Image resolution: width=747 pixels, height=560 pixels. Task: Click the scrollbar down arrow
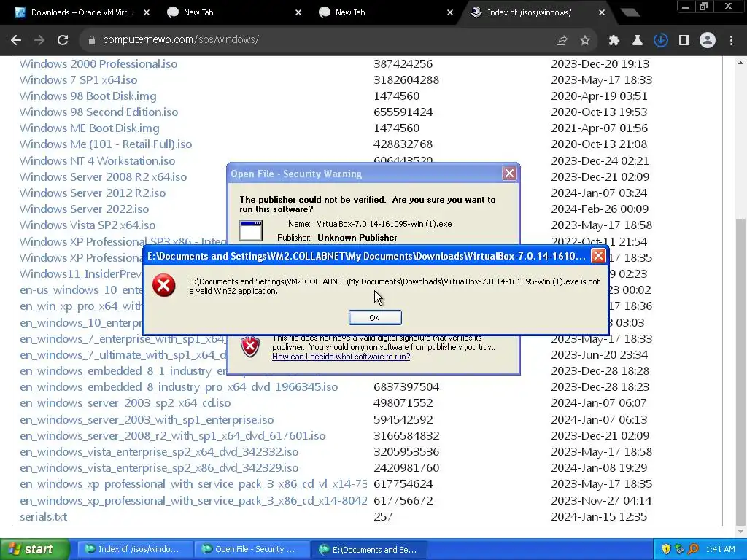(741, 531)
